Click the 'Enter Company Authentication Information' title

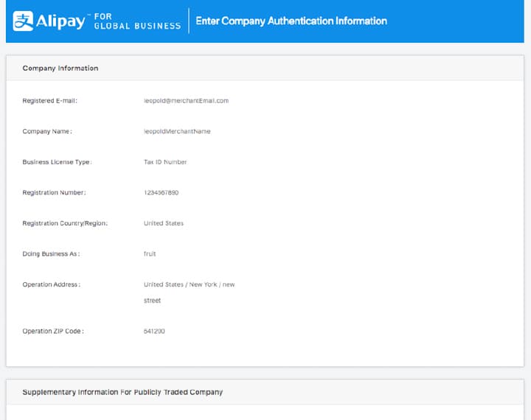[x=291, y=21]
